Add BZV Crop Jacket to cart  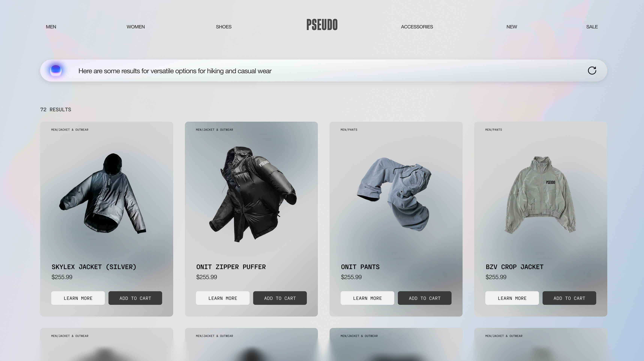(569, 298)
